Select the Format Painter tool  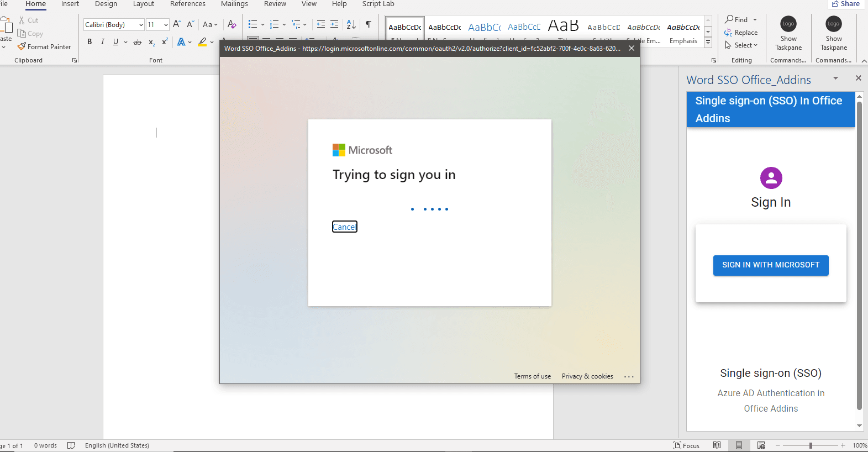(44, 47)
